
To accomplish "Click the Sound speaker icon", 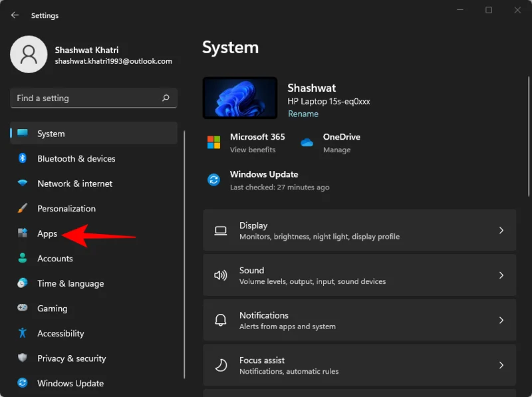I will [221, 275].
